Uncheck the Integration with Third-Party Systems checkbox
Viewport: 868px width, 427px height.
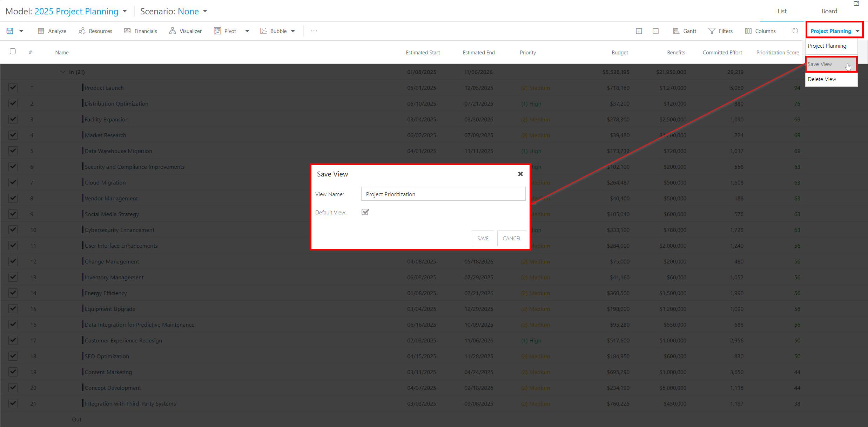[13, 403]
